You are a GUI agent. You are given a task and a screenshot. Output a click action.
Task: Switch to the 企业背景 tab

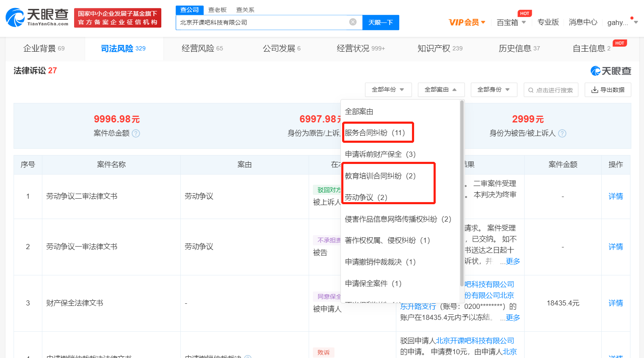point(44,48)
